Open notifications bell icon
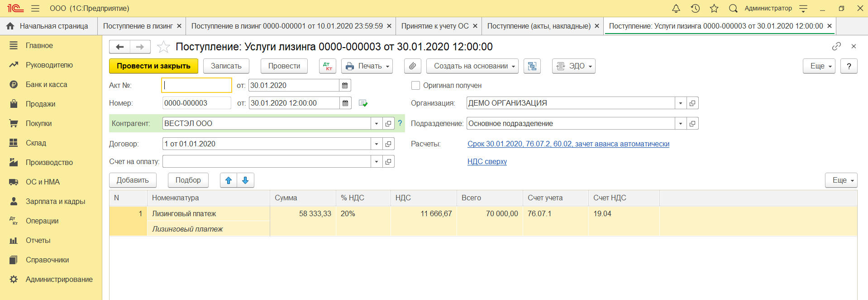The height and width of the screenshot is (300, 868). tap(676, 8)
